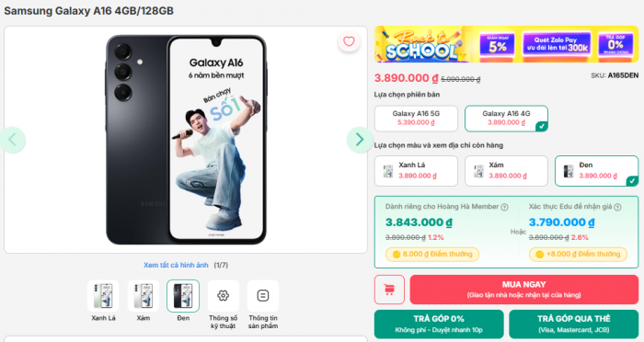The width and height of the screenshot is (644, 342).
Task: Choose the Xám color option
Action: [x=506, y=171]
